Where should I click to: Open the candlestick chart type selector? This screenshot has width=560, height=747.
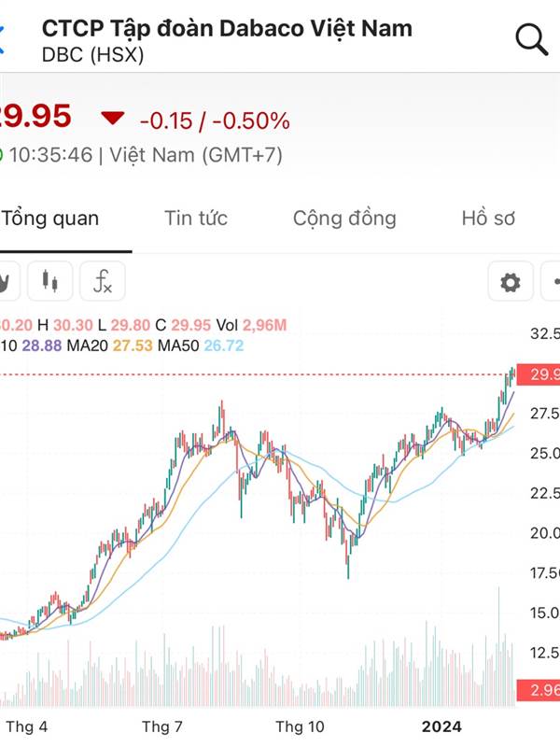click(49, 281)
